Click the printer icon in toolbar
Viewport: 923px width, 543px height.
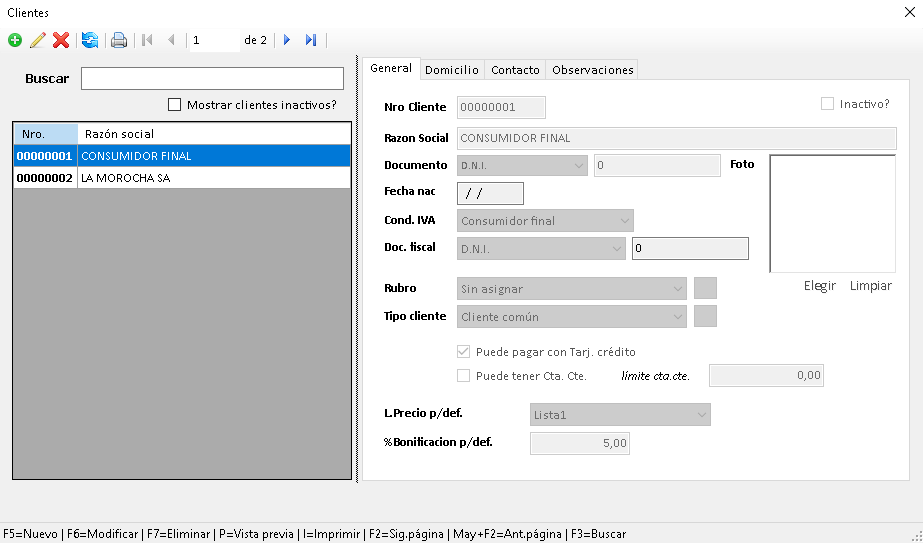coord(119,40)
